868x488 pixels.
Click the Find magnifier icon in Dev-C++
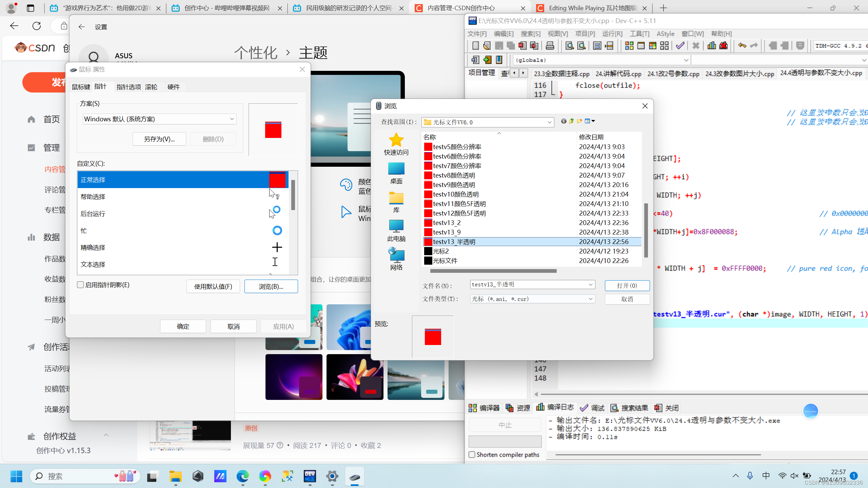[x=569, y=45]
